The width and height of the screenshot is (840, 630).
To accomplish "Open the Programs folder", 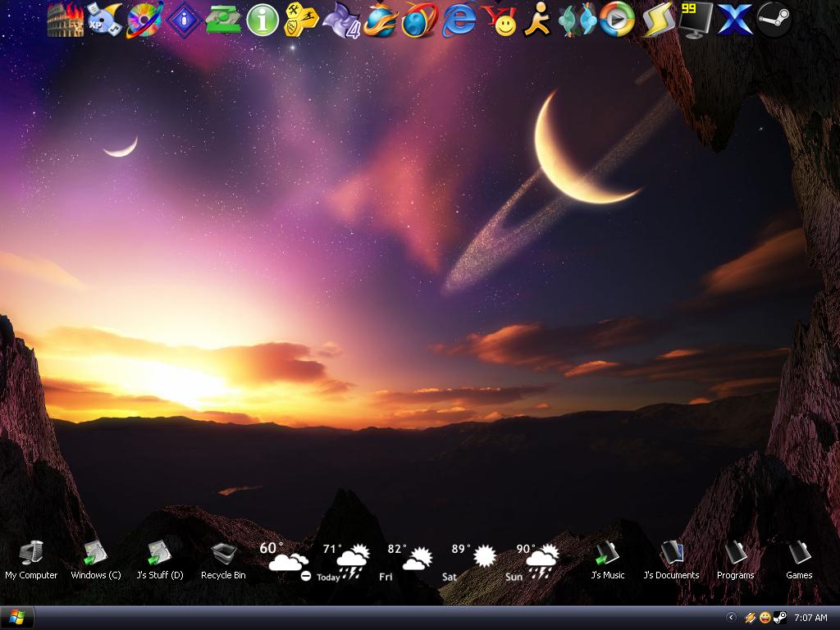I will coord(735,560).
